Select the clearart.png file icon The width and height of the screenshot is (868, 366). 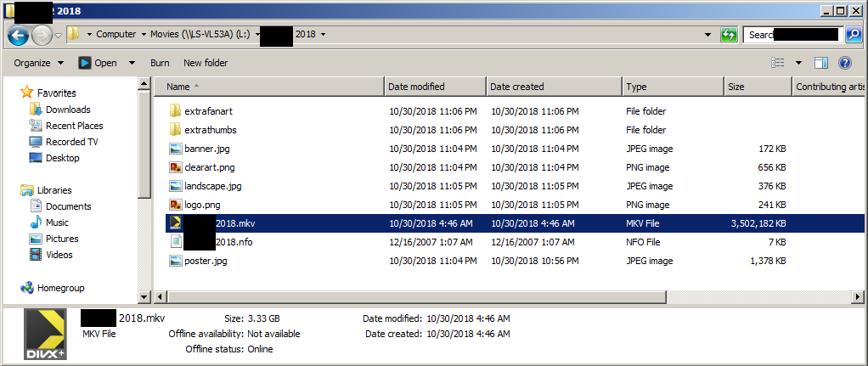click(176, 167)
